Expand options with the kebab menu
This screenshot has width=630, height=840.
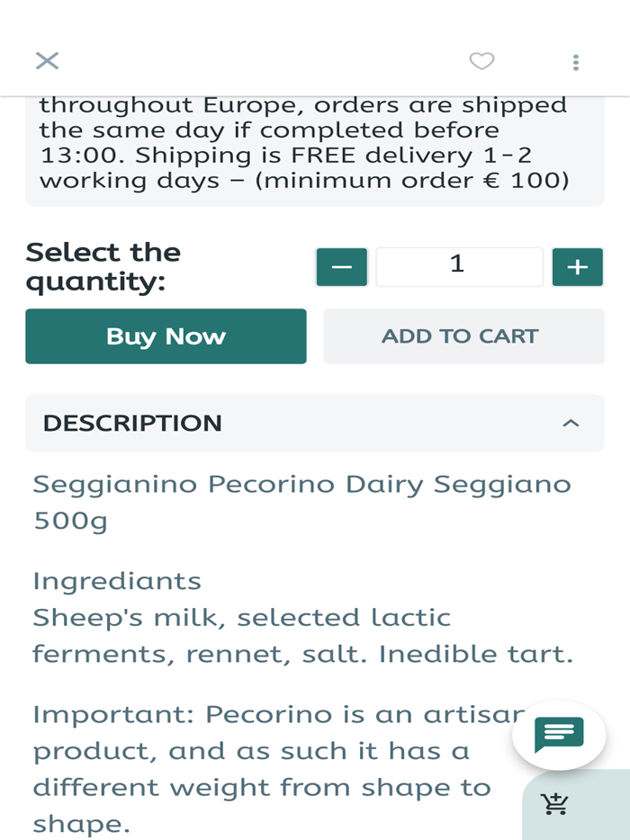click(x=575, y=61)
